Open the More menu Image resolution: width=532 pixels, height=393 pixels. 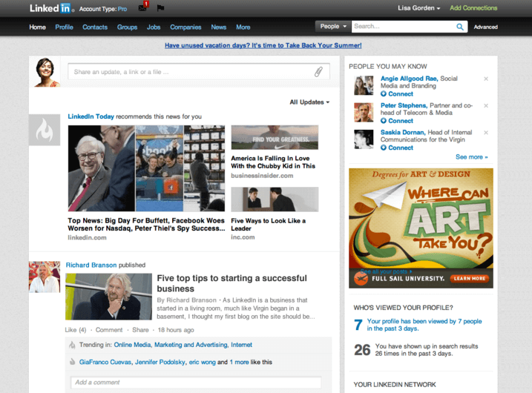click(243, 27)
